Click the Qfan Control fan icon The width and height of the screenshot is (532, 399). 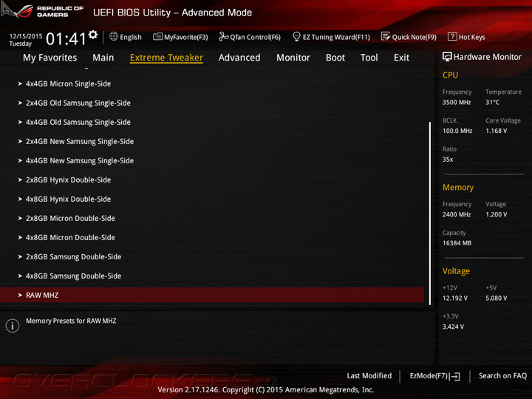[x=224, y=36]
